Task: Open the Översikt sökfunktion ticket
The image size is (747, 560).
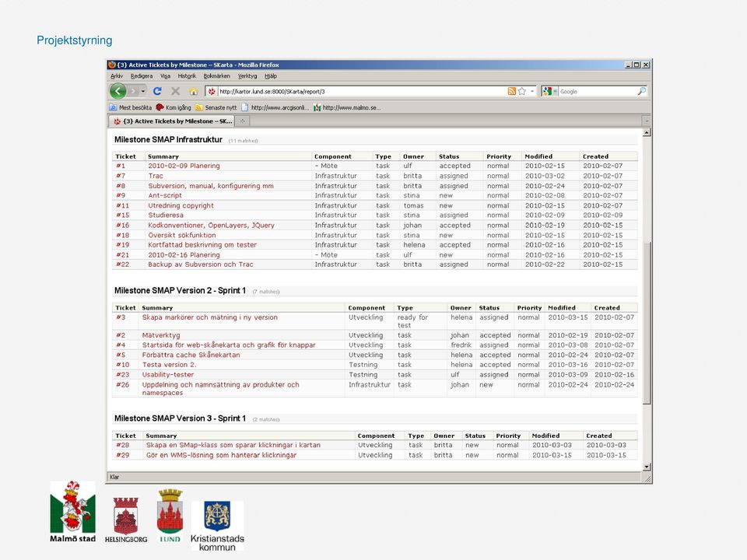Action: (181, 235)
